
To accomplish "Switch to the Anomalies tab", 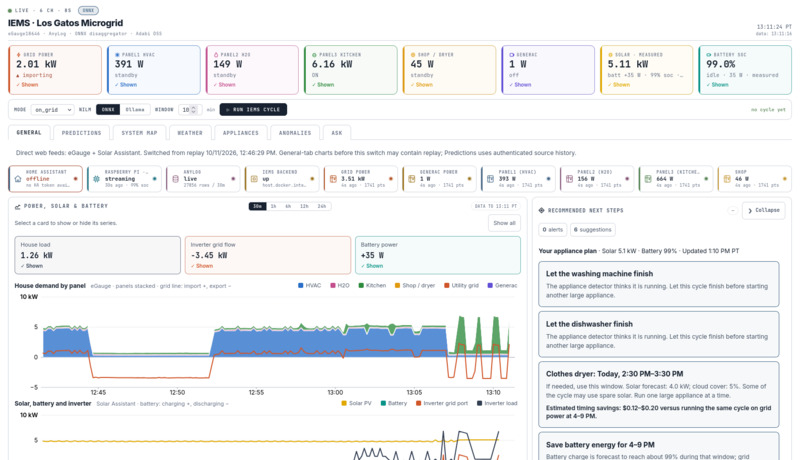I will (295, 133).
